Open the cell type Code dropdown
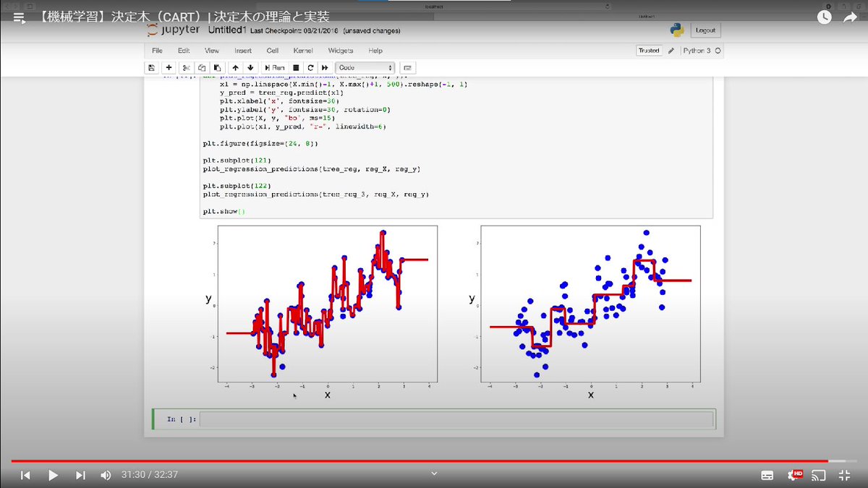 365,67
